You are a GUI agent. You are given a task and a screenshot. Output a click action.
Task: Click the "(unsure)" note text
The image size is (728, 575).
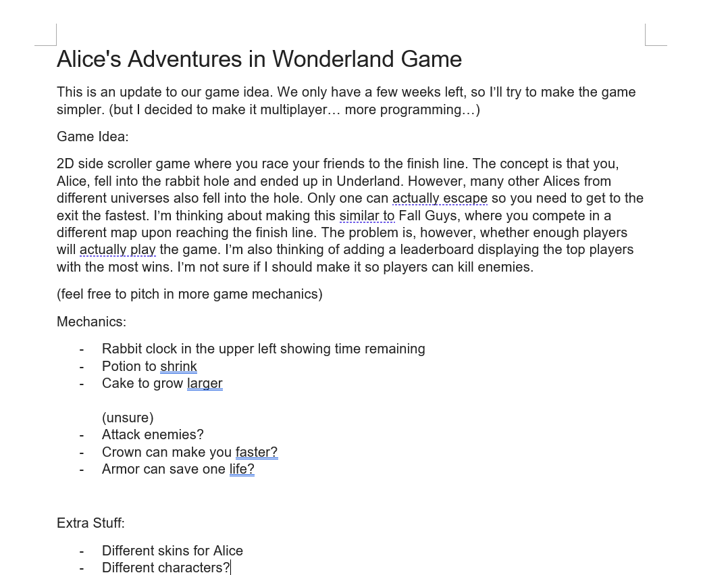pos(128,418)
